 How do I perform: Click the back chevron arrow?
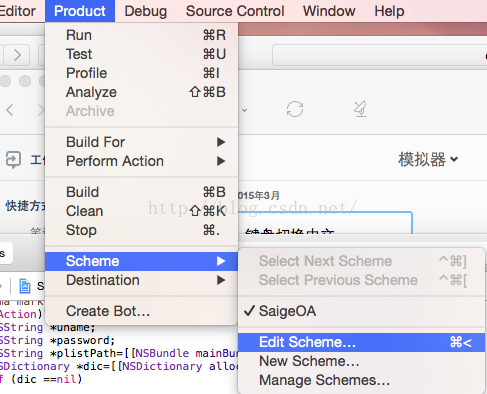[10, 110]
